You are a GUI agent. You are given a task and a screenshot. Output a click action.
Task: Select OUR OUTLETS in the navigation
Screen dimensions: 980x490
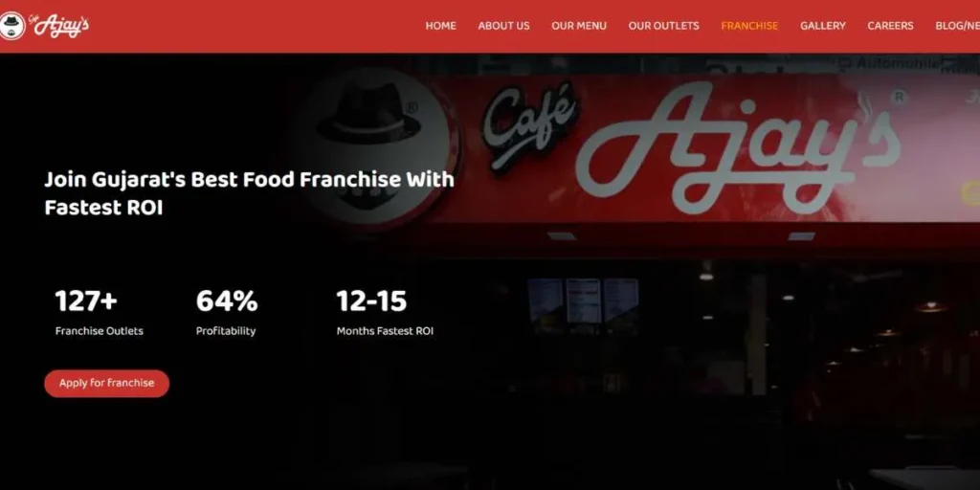(664, 26)
